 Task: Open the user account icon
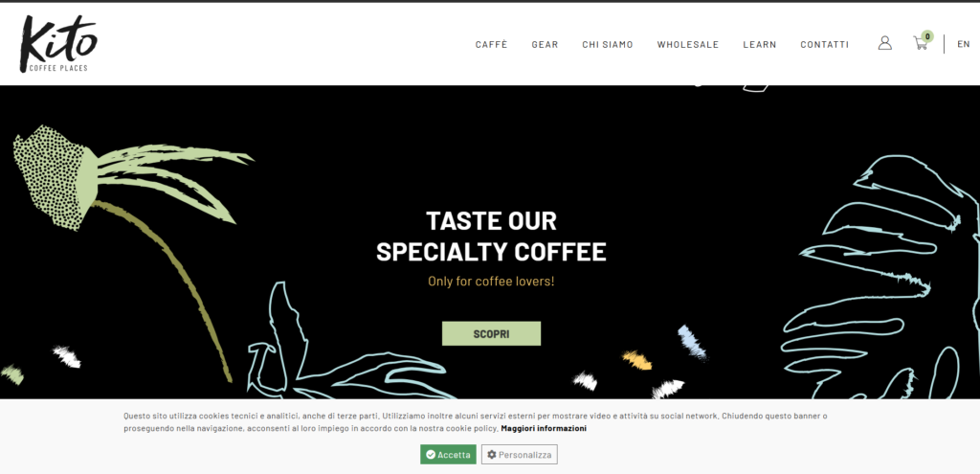click(884, 43)
